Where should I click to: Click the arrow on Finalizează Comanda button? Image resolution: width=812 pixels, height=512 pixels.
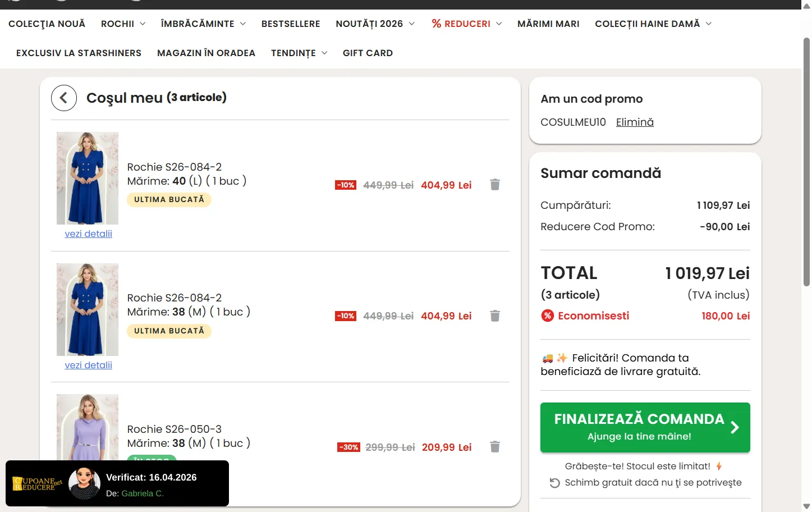(x=735, y=428)
